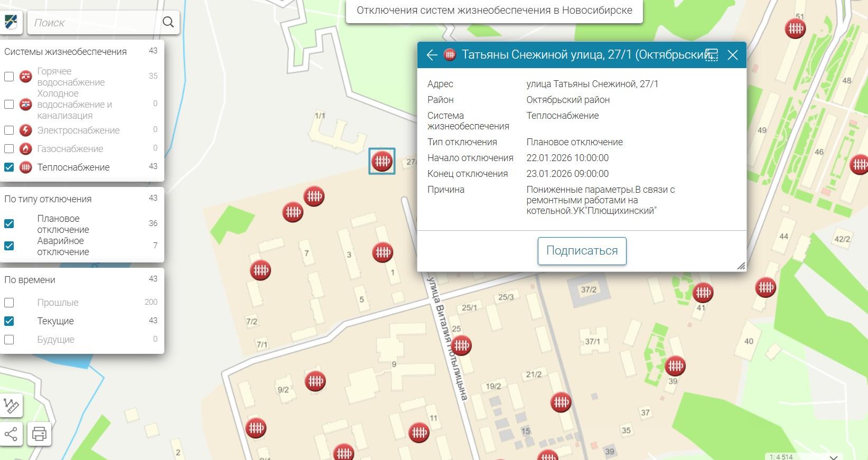Click the Газоснабжение label
This screenshot has width=868, height=460.
70,148
